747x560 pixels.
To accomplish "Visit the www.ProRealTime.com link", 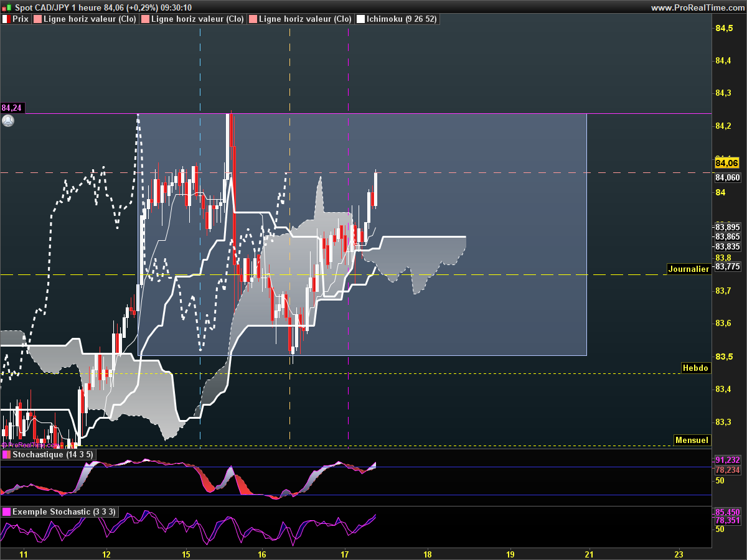I will coord(697,7).
